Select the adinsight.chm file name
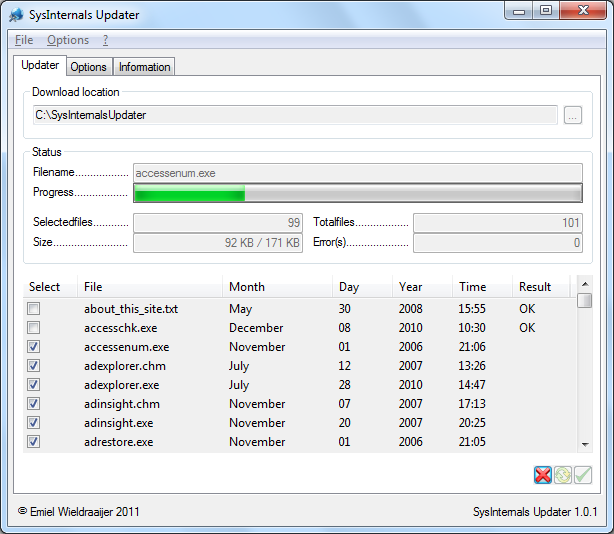 (122, 404)
